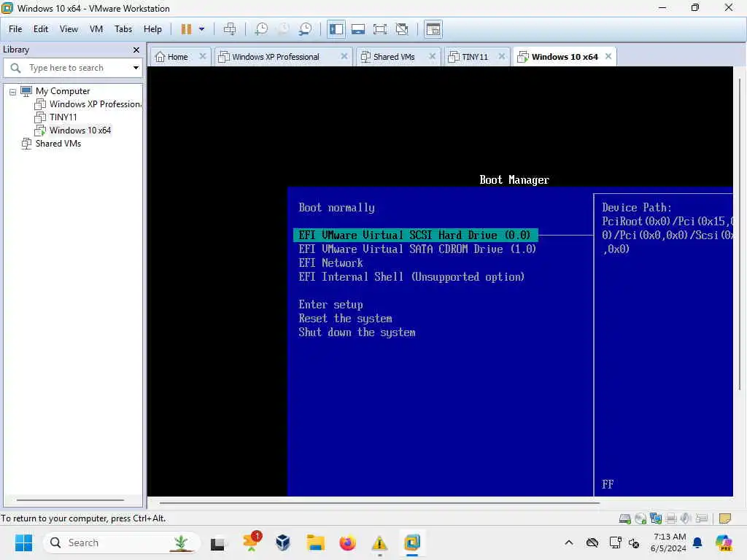
Task: Select Reset the system option
Action: [345, 319]
